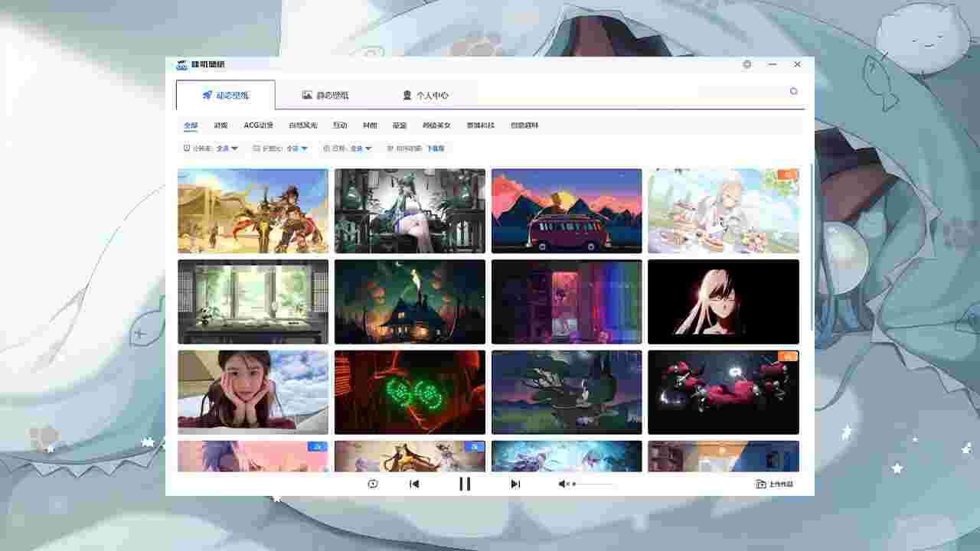Click the loop playback mode icon
The width and height of the screenshot is (980, 551).
pos(373,484)
